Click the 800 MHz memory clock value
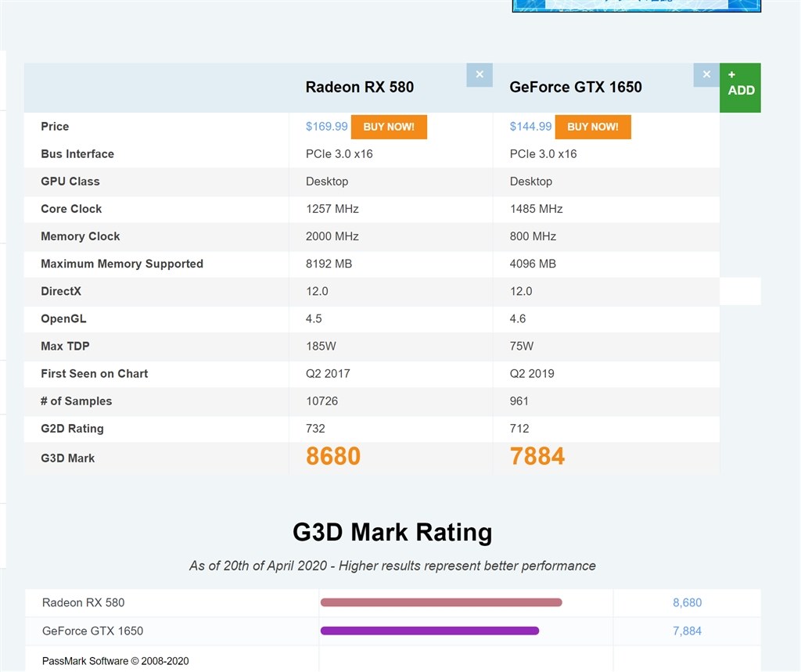The height and width of the screenshot is (672, 801). tap(533, 236)
